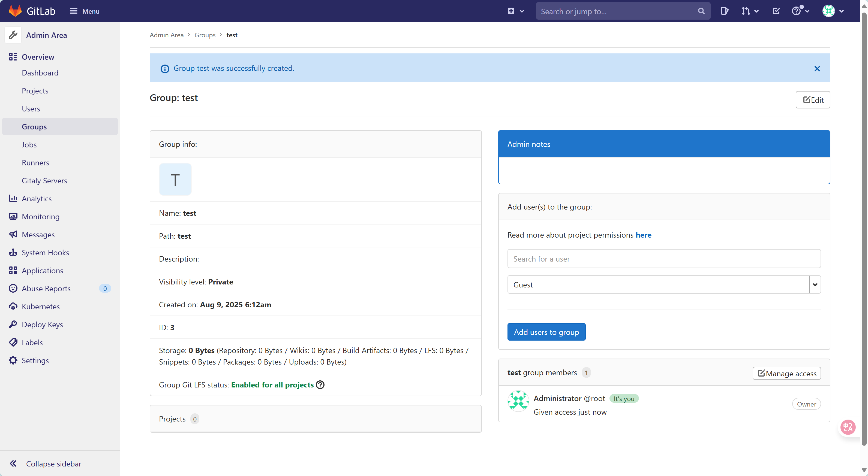Collapse sidebar using double chevron icon

point(13,463)
